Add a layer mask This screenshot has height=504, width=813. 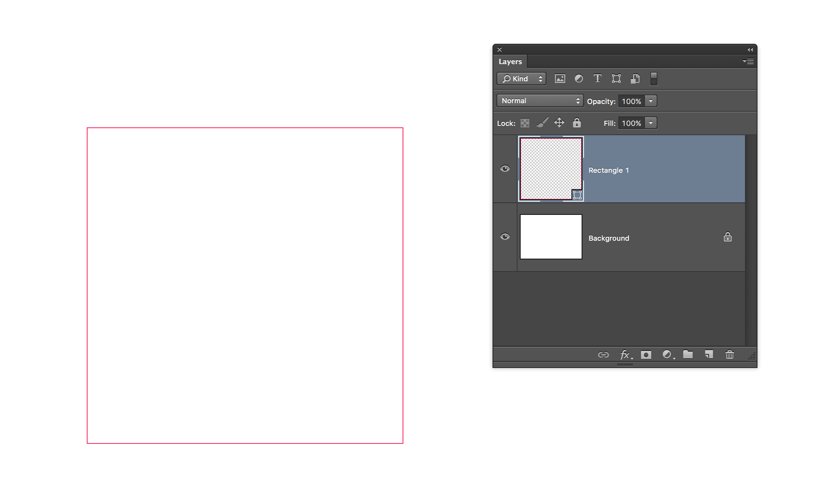tap(646, 354)
